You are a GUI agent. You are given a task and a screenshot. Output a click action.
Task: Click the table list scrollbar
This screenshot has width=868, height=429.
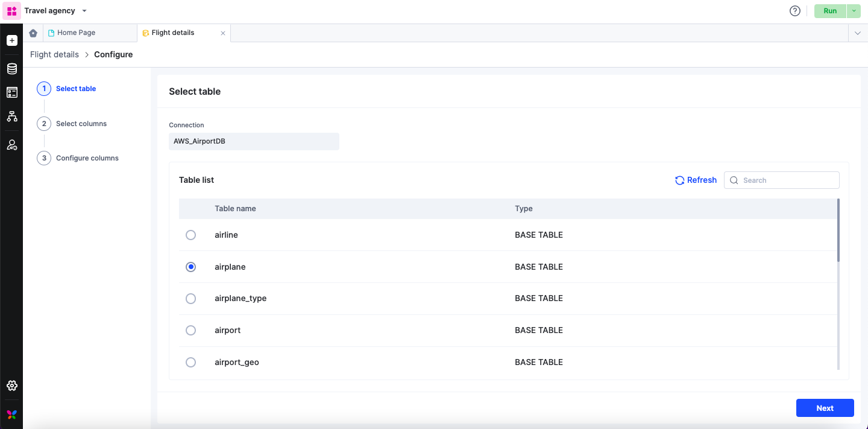[x=838, y=230]
